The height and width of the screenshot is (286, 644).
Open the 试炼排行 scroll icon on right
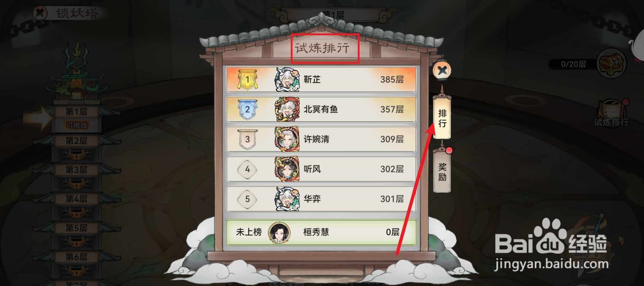point(612,113)
